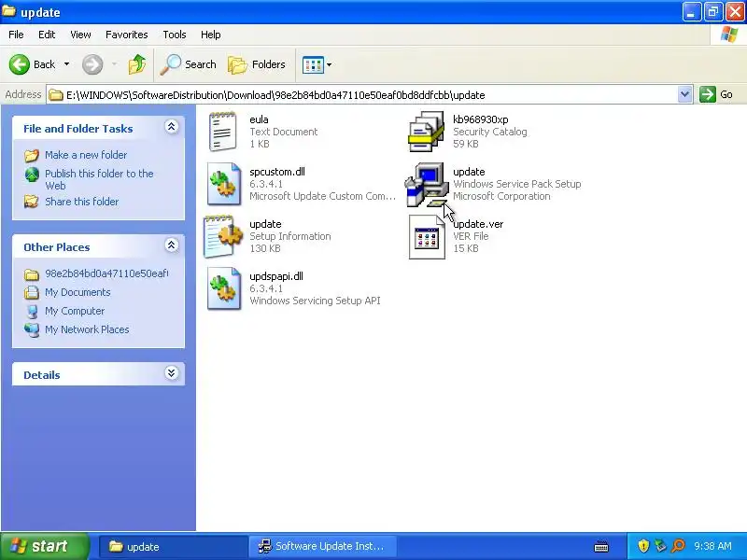The width and height of the screenshot is (747, 560).
Task: Click the Security Center shield tray icon
Action: [643, 546]
